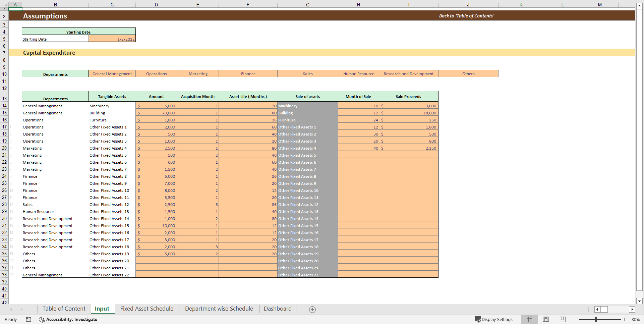Switch to the Dashboard tab
The height and width of the screenshot is (324, 644).
coord(278,309)
